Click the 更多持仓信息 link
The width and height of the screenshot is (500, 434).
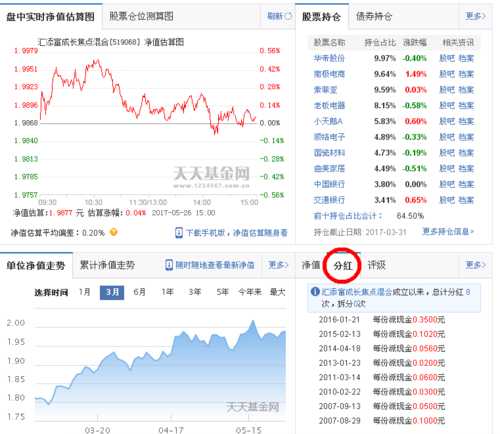click(448, 231)
